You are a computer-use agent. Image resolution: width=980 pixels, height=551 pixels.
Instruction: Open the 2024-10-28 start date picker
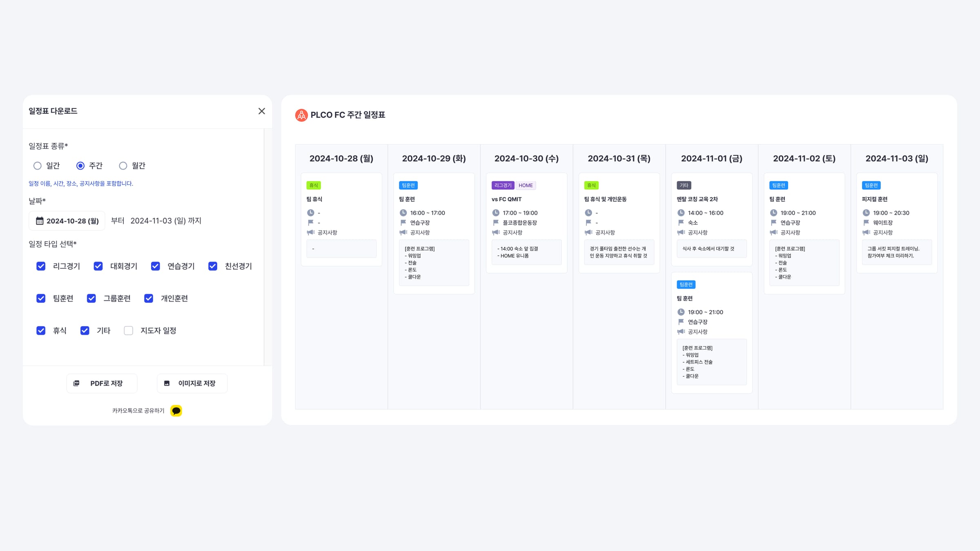[x=72, y=221]
